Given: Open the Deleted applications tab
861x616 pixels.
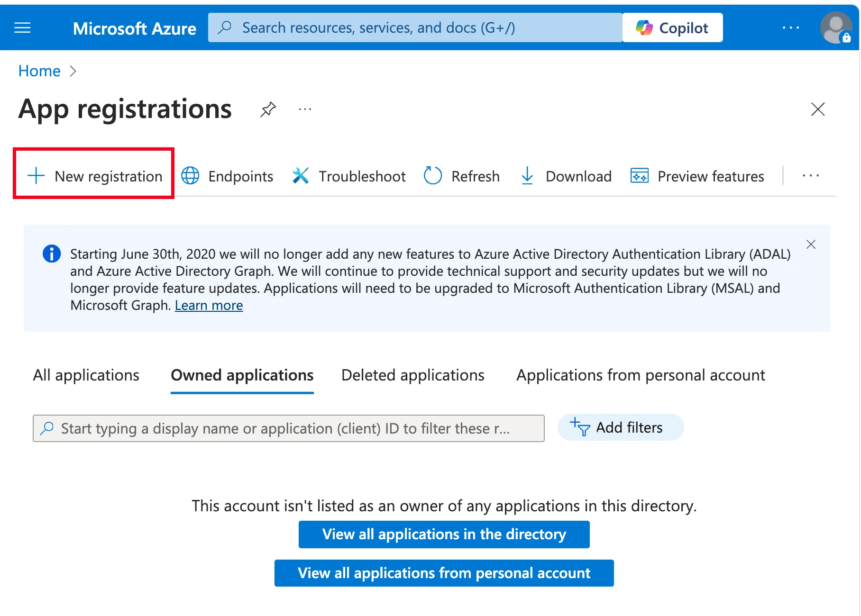Looking at the screenshot, I should tap(412, 375).
